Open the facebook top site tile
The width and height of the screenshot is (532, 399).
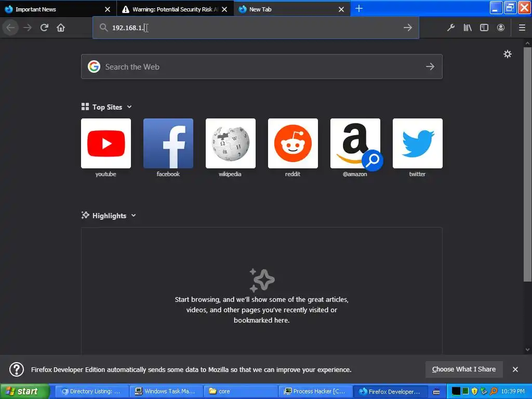[168, 143]
